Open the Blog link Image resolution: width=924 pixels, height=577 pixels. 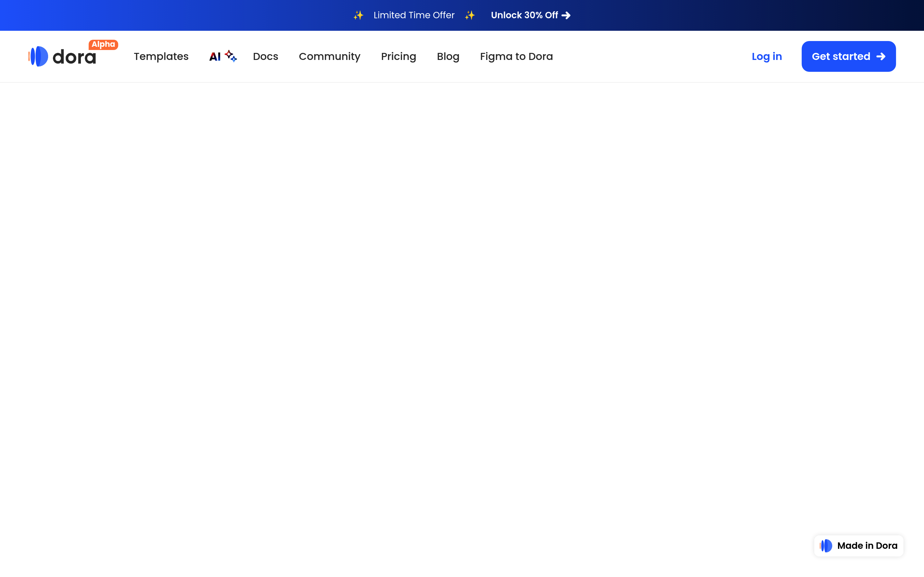pos(448,56)
